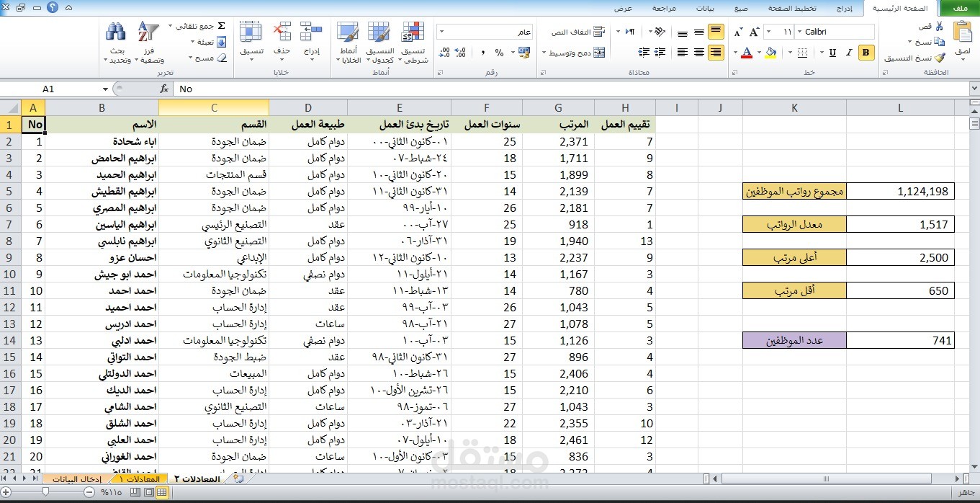Open the AutoSum dropdown arrow
The height and width of the screenshot is (503, 980).
tap(171, 26)
